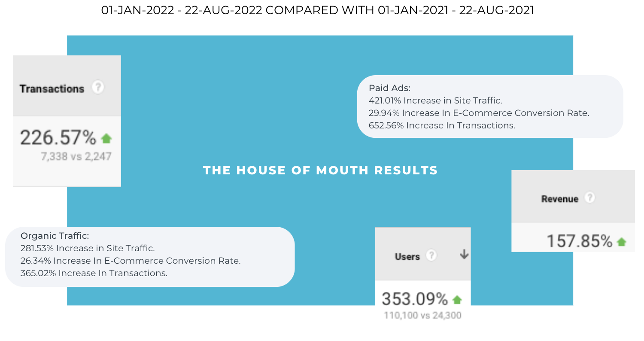This screenshot has height=341, width=644.
Task: Click The House of Mouth Results title
Action: click(x=320, y=170)
